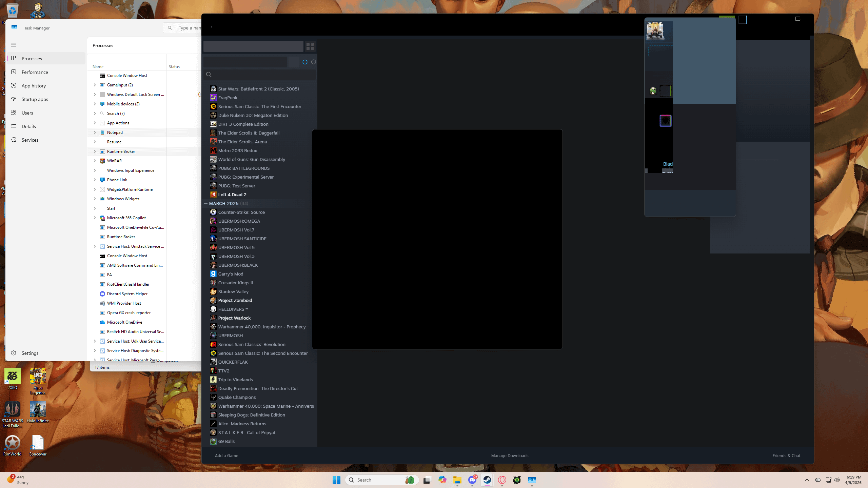The height and width of the screenshot is (488, 868).
Task: Select Left 4 Dead 2 in the library
Action: (x=232, y=195)
